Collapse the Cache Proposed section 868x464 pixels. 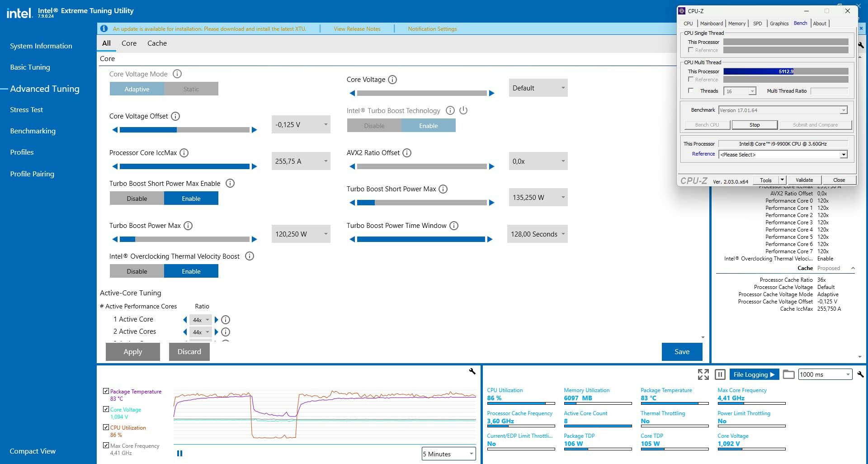pyautogui.click(x=853, y=268)
